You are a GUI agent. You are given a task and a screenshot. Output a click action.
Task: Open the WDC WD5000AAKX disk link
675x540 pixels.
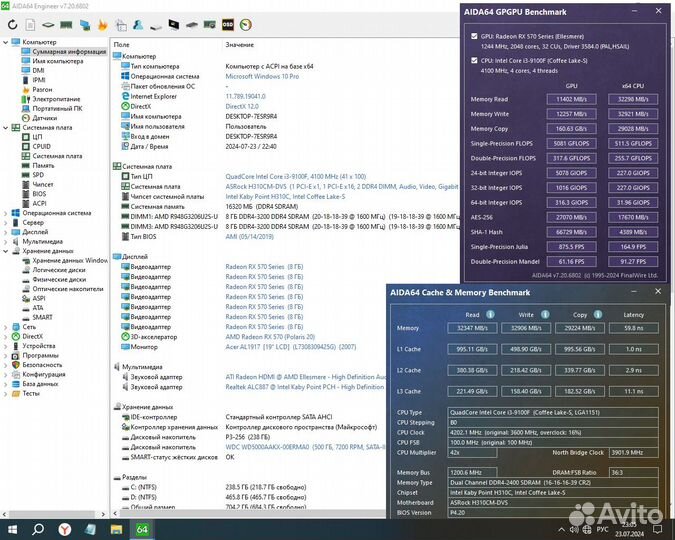click(x=305, y=447)
